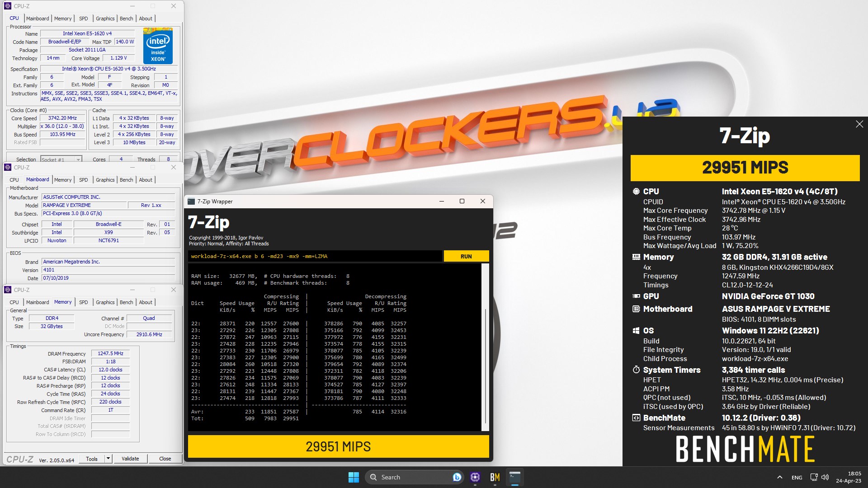Image resolution: width=868 pixels, height=488 pixels.
Task: Switch to Mainboard tab in top CPU-Z window
Action: (x=38, y=19)
